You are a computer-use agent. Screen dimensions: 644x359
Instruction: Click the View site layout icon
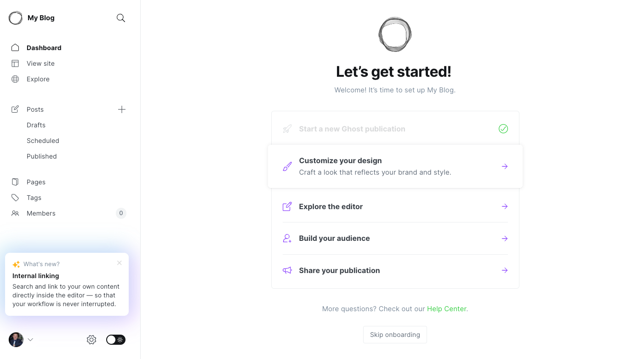15,63
